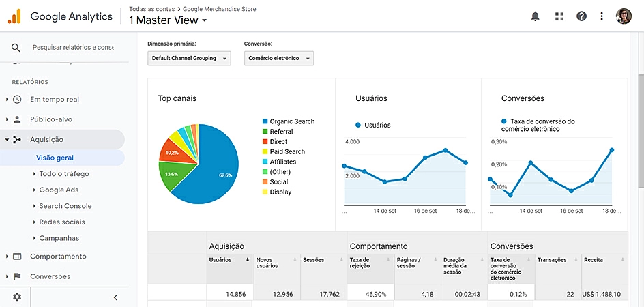Image resolution: width=644 pixels, height=307 pixels.
Task: Open the Em tempo real reports
Action: [x=54, y=100]
